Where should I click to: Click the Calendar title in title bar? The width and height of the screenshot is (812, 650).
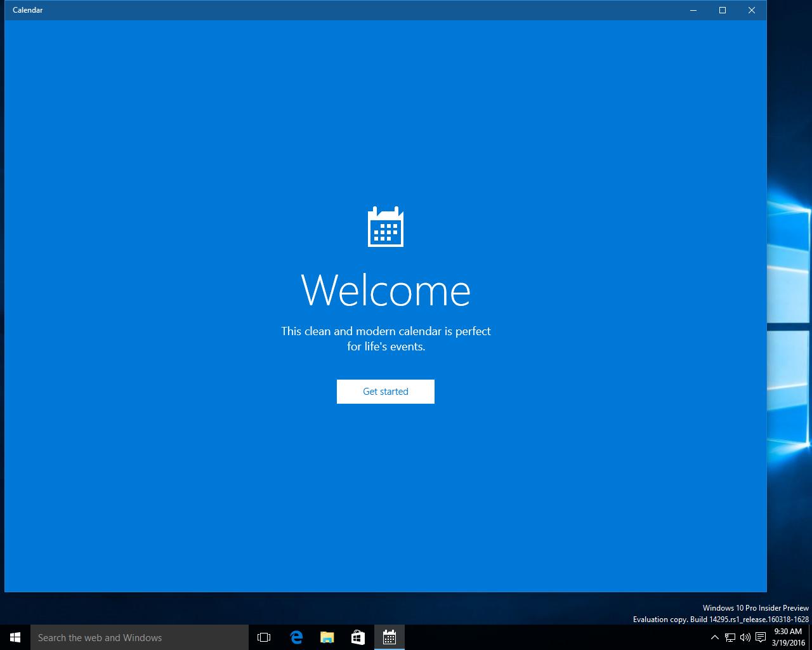[28, 10]
